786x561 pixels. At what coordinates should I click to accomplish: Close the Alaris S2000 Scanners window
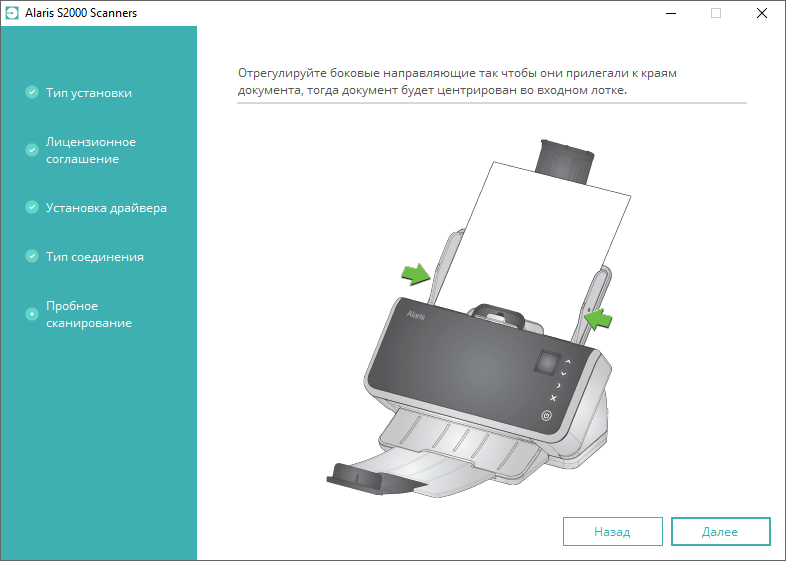[x=762, y=13]
